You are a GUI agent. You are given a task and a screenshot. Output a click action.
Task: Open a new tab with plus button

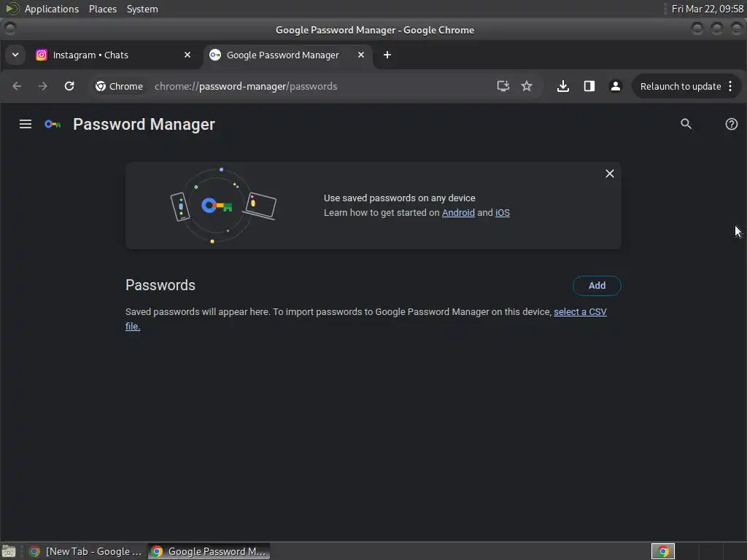(387, 55)
